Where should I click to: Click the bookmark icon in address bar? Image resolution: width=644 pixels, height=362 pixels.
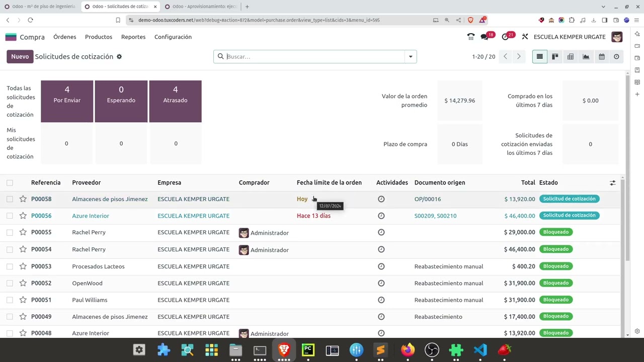tap(118, 20)
